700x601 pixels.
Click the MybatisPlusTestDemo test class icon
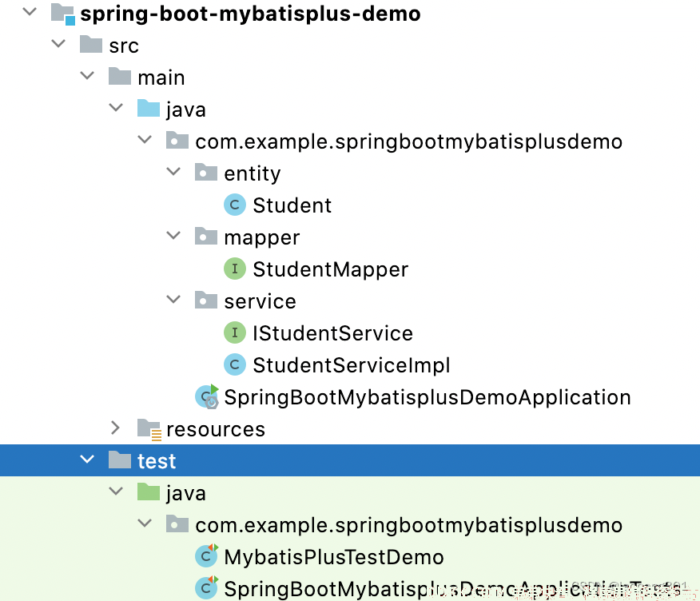pos(207,556)
